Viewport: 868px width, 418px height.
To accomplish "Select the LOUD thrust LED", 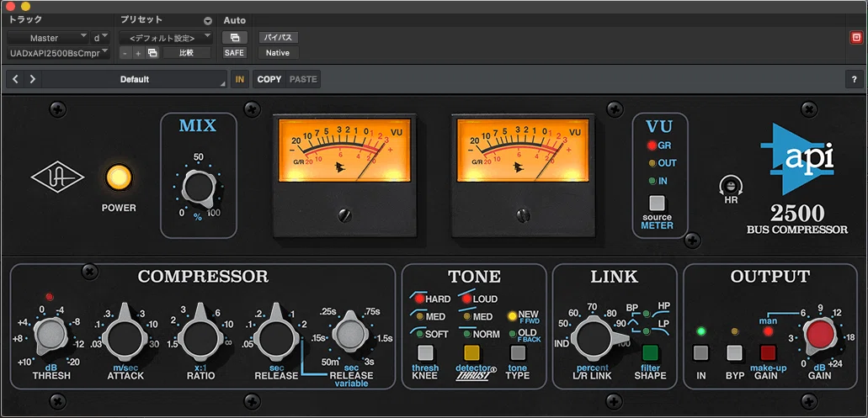I will tap(466, 299).
